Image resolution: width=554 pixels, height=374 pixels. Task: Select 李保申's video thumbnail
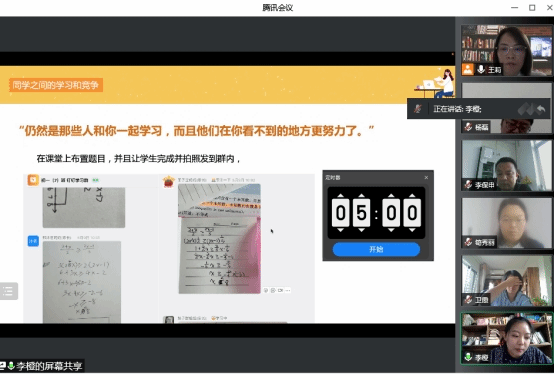click(506, 165)
